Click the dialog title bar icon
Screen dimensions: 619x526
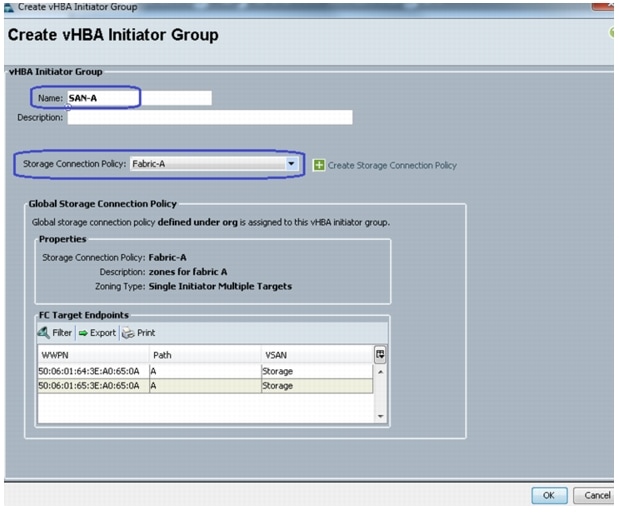[9, 7]
